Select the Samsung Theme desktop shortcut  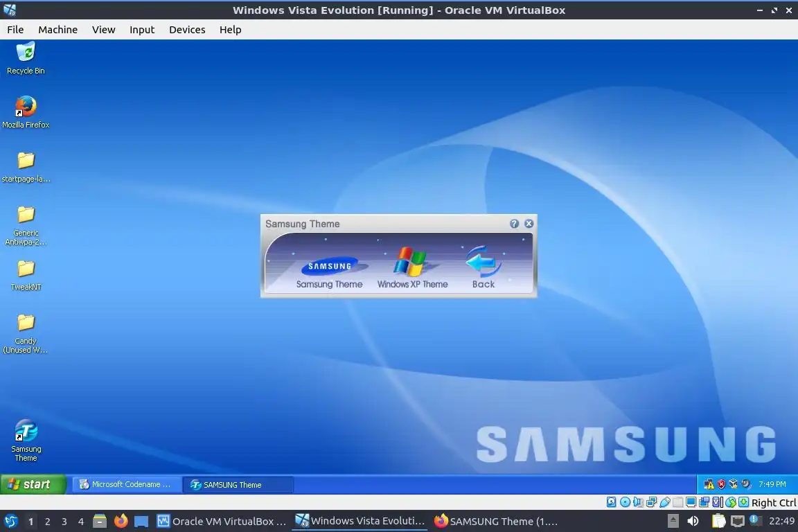26,441
